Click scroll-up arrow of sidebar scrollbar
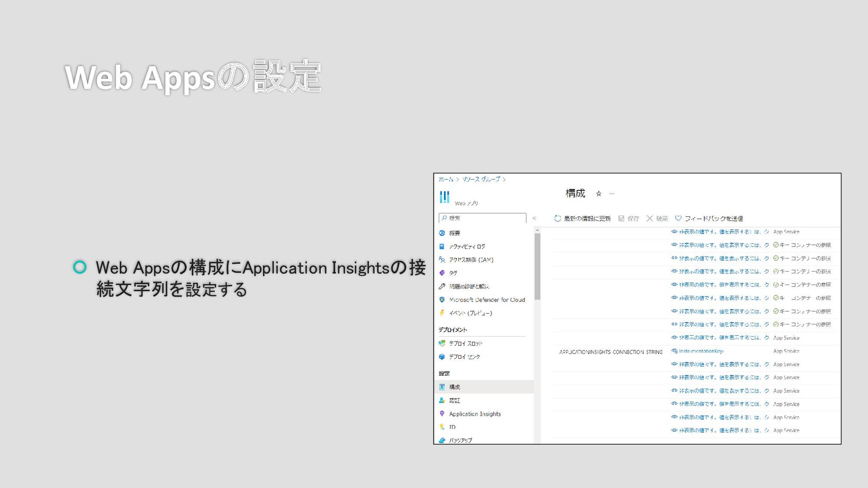 pos(537,230)
